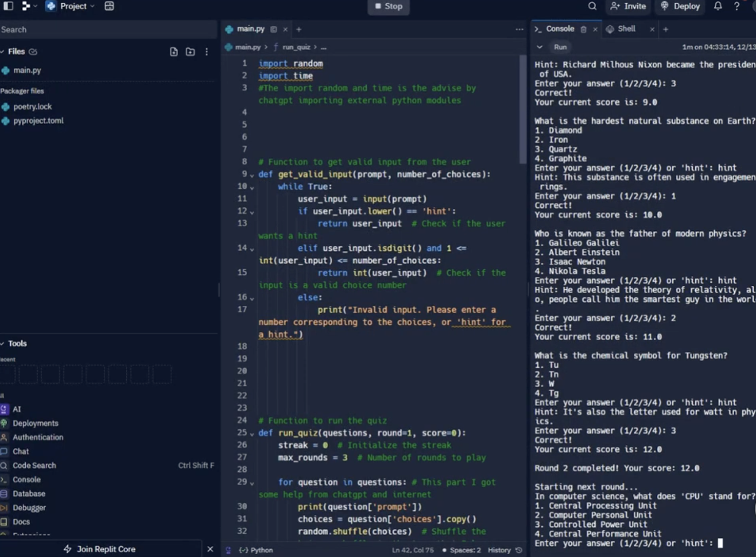This screenshot has height=557, width=756.
Task: Invite collaborators to the project
Action: [x=628, y=6]
